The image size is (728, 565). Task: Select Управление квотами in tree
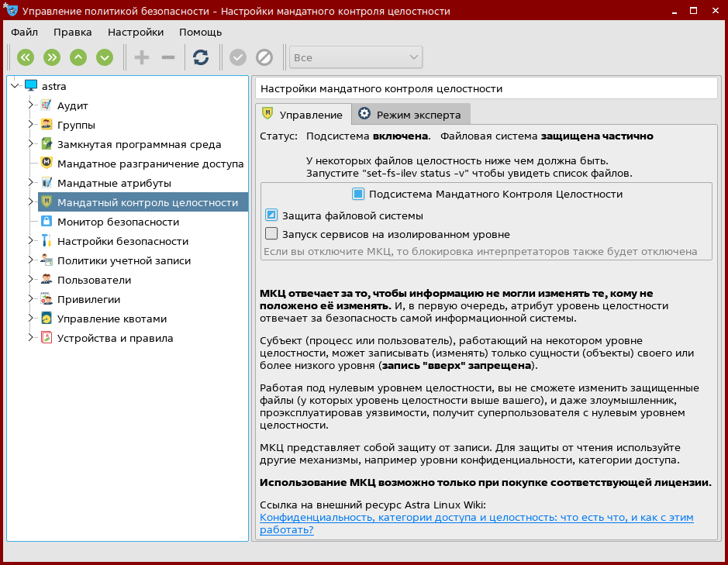pyautogui.click(x=112, y=319)
